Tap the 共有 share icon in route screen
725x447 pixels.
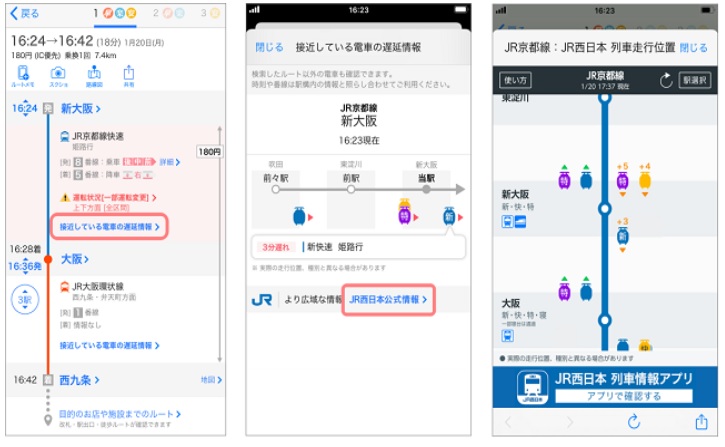(129, 76)
